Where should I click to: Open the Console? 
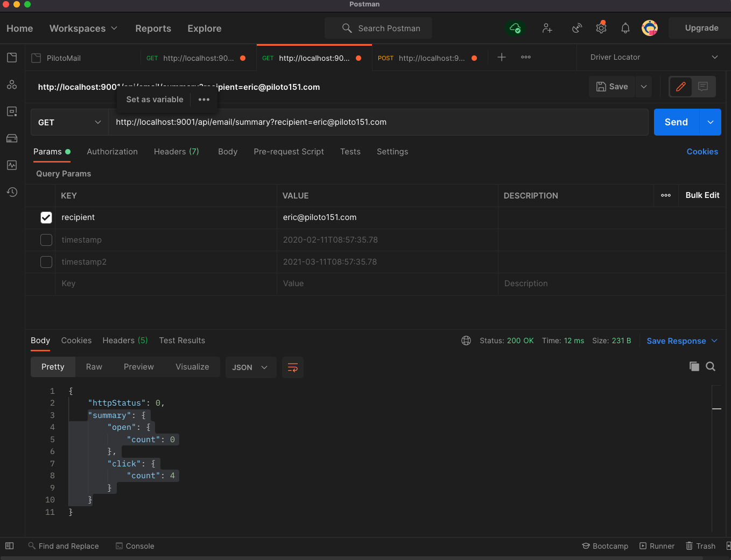point(135,546)
